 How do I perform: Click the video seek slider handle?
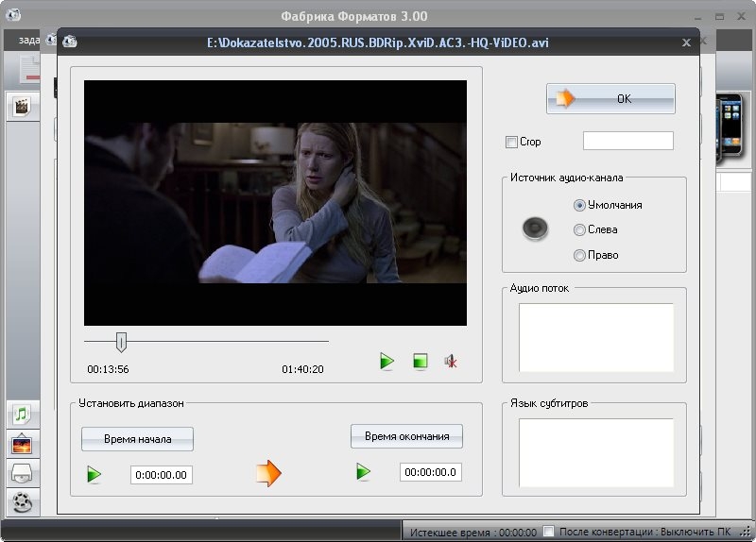click(x=121, y=341)
